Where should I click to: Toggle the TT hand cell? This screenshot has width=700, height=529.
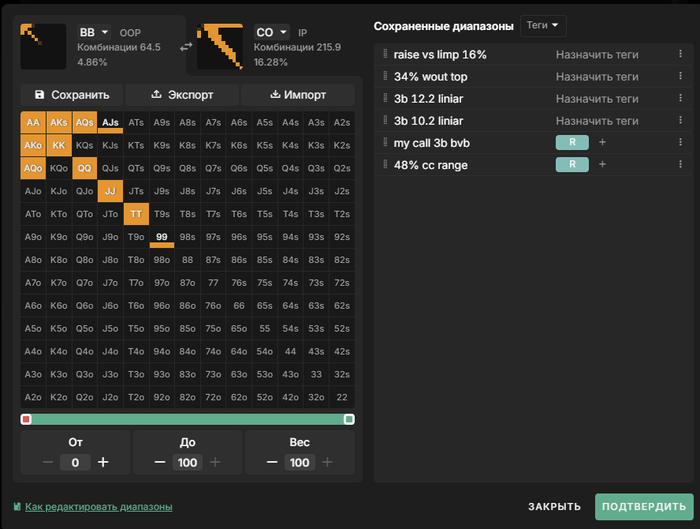tap(136, 214)
